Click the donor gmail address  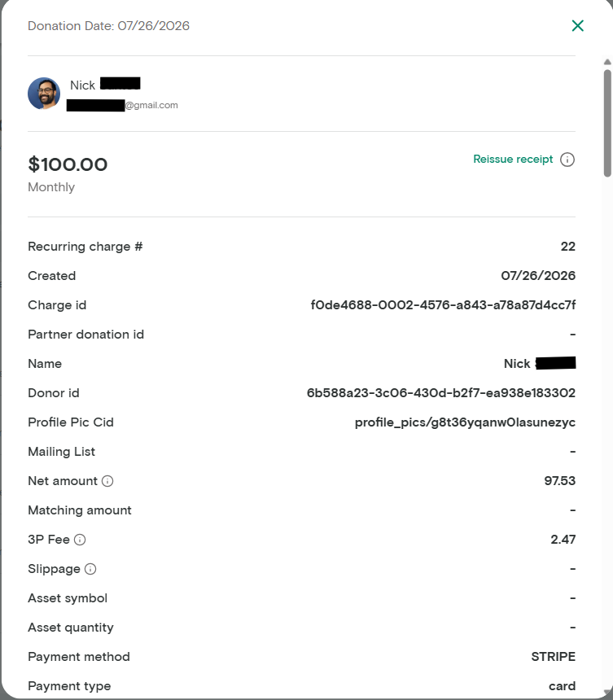pyautogui.click(x=122, y=105)
